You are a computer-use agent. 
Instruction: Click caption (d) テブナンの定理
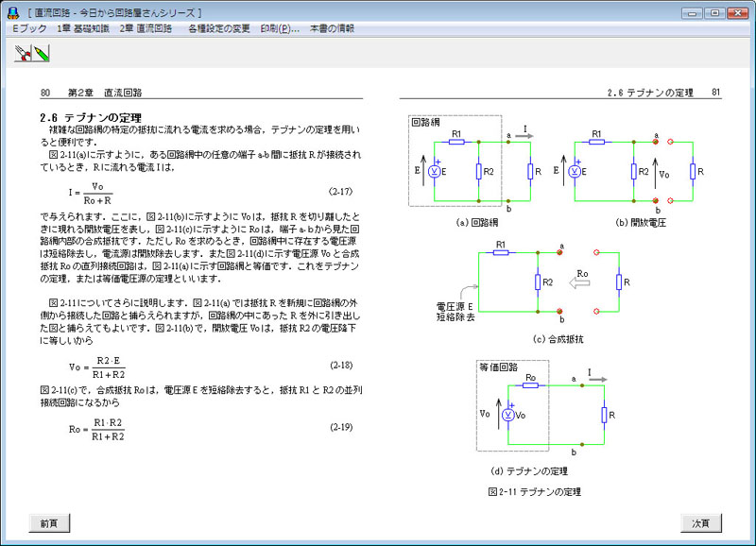pos(529,470)
